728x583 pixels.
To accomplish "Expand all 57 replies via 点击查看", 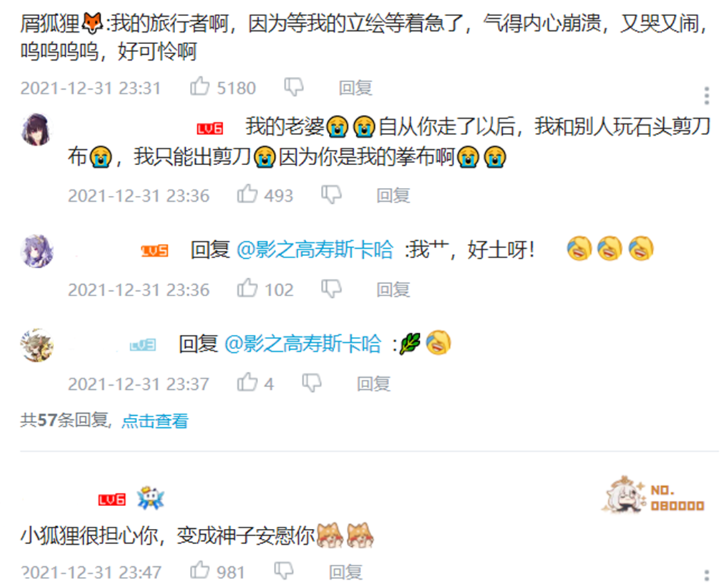I will click(155, 421).
